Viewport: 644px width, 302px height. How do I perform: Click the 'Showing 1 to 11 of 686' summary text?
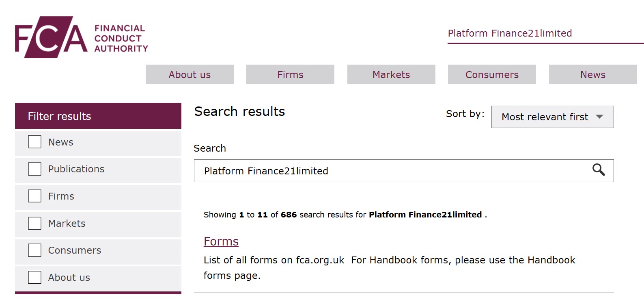point(345,215)
